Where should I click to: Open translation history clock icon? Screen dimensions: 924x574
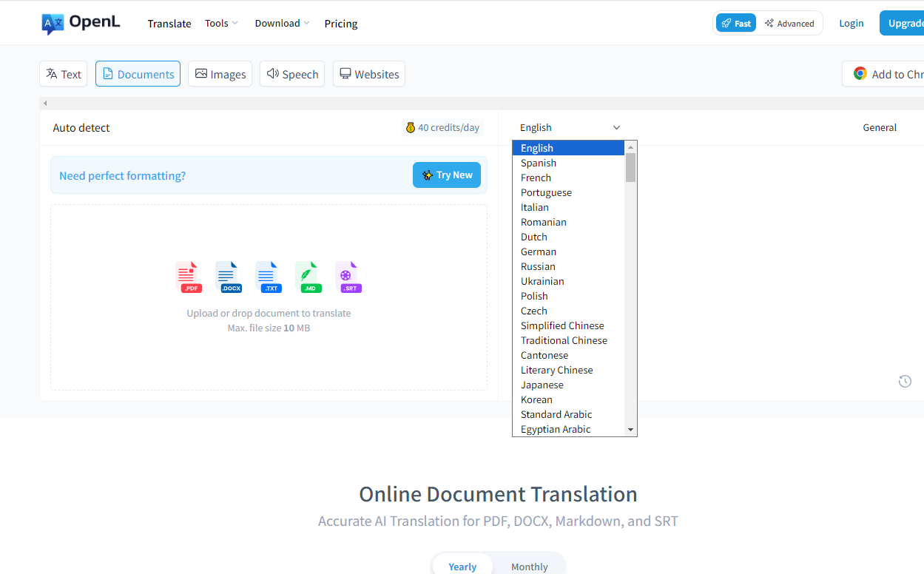pyautogui.click(x=905, y=382)
